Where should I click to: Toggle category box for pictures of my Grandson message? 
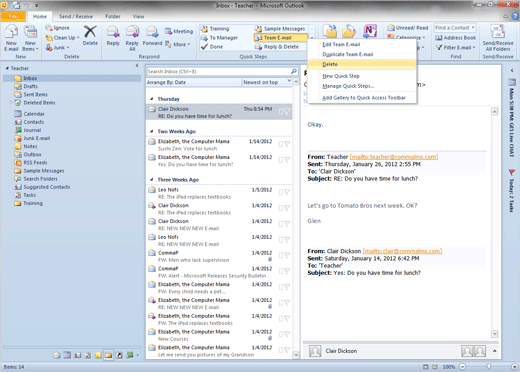(281, 350)
